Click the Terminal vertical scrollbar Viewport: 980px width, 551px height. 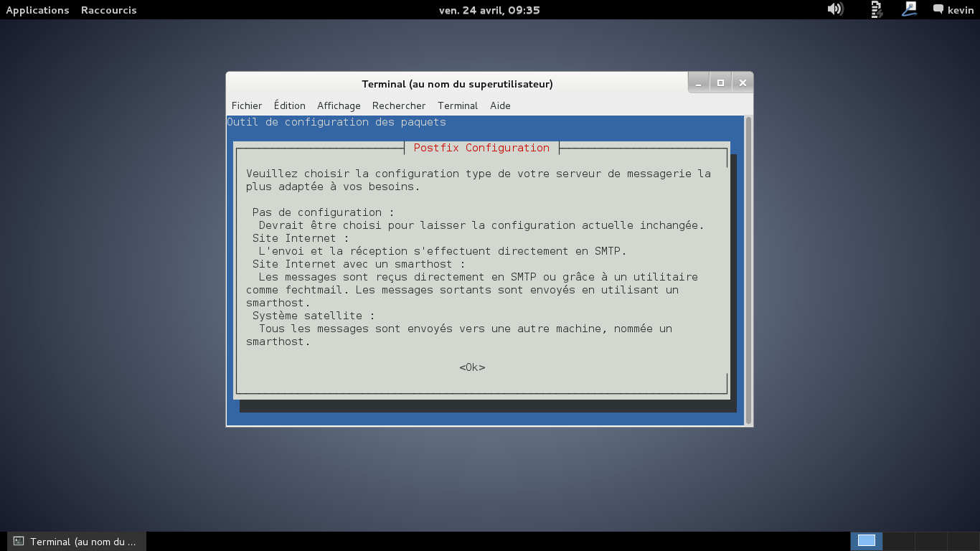[x=748, y=270]
